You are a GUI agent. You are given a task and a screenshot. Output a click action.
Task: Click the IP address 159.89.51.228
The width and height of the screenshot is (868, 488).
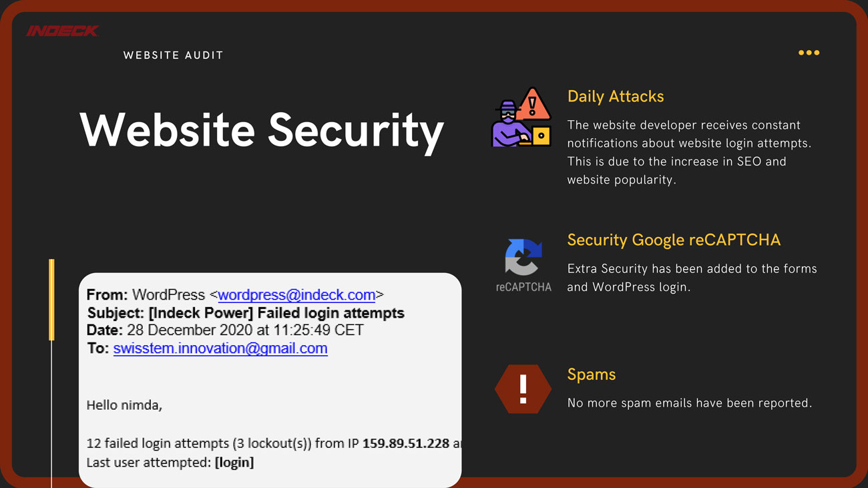[406, 443]
